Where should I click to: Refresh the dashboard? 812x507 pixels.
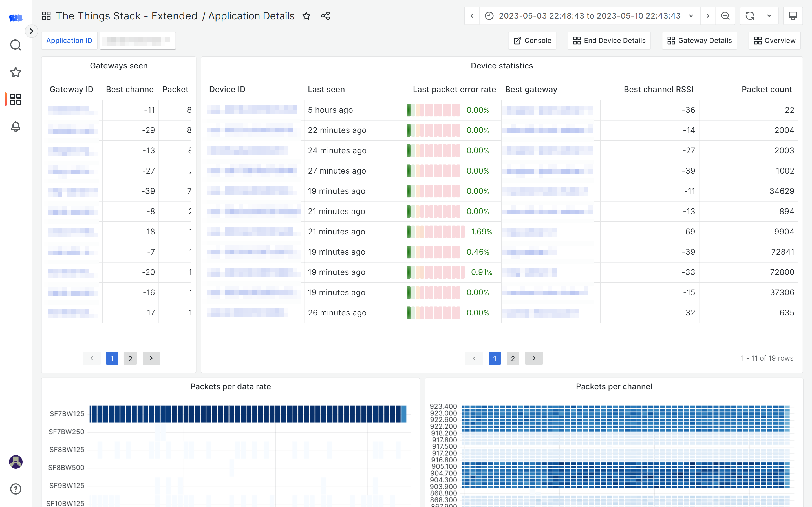pyautogui.click(x=750, y=16)
